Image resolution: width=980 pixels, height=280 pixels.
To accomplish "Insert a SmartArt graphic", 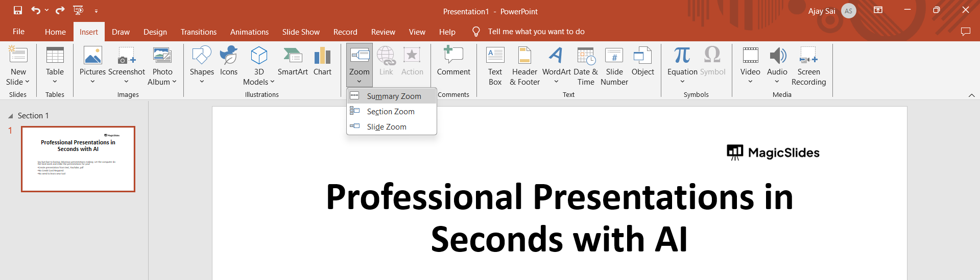I will tap(293, 61).
